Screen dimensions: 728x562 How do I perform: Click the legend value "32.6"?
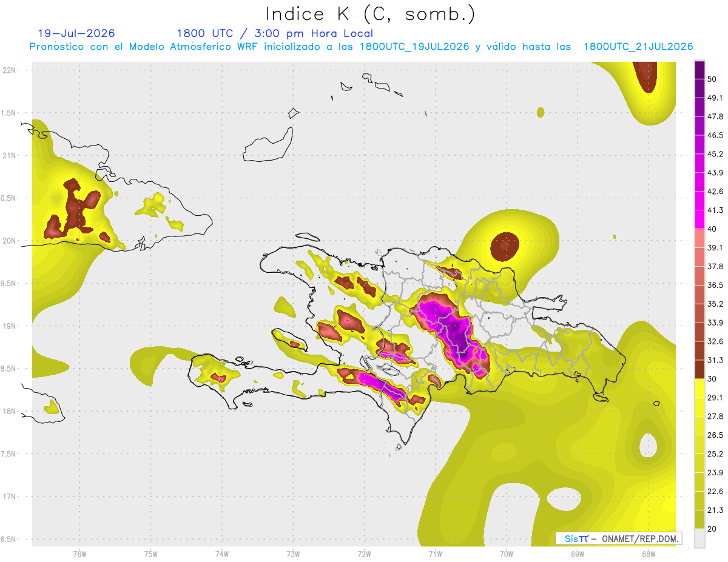pos(715,341)
